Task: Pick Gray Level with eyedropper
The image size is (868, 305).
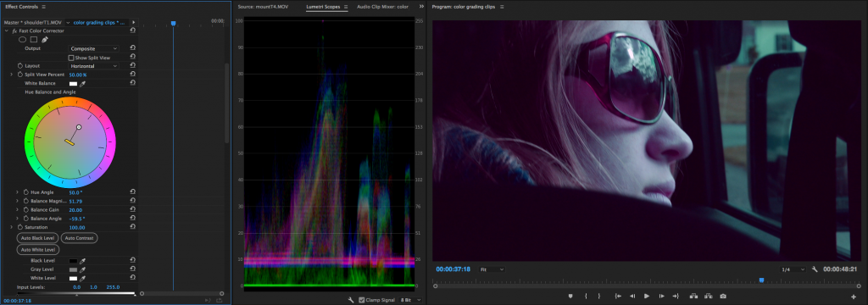Action: 82,269
